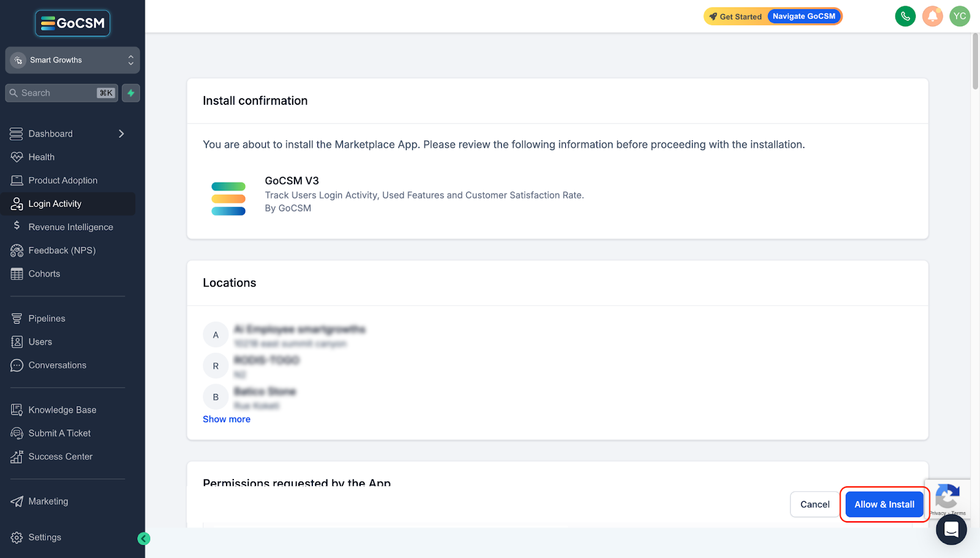Click the Submit A Ticket headset icon
This screenshot has height=558, width=980.
[x=17, y=433]
